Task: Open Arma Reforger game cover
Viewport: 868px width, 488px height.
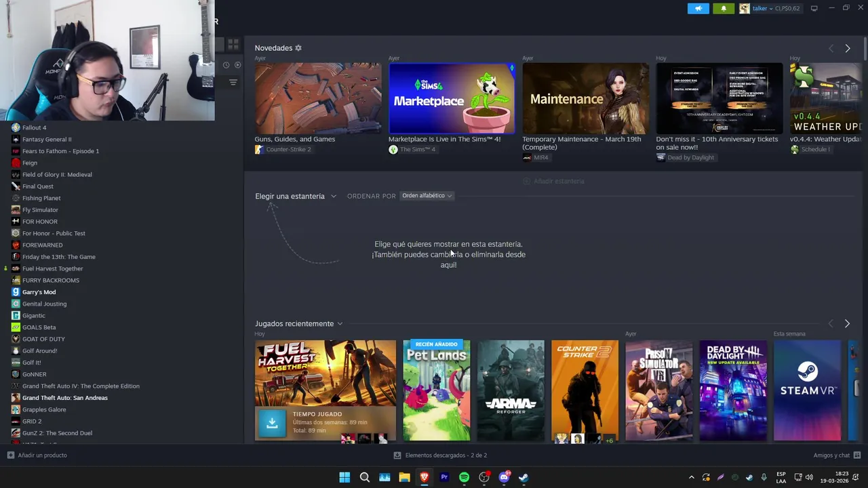Action: click(x=511, y=390)
